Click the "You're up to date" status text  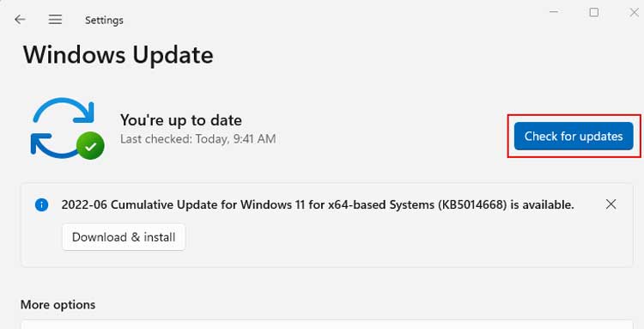pos(180,120)
